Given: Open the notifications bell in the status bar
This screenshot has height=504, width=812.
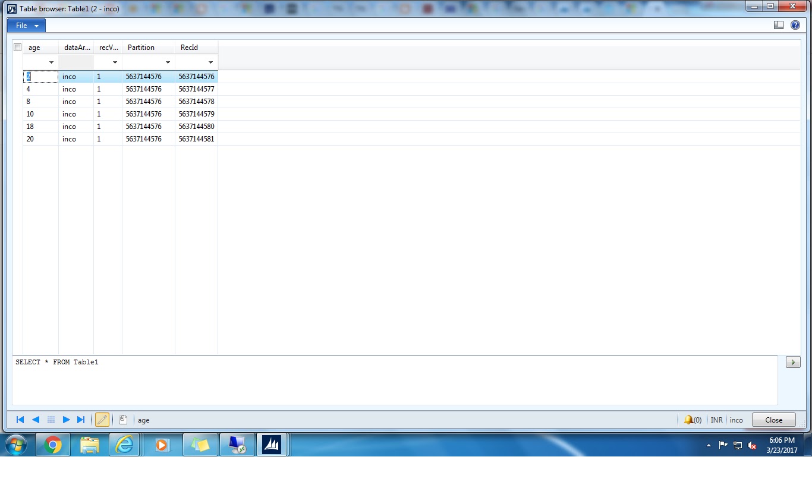Looking at the screenshot, I should [x=689, y=420].
